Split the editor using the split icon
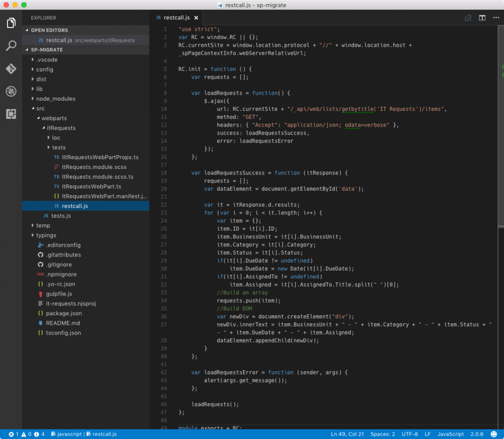This screenshot has width=504, height=439. (482, 17)
